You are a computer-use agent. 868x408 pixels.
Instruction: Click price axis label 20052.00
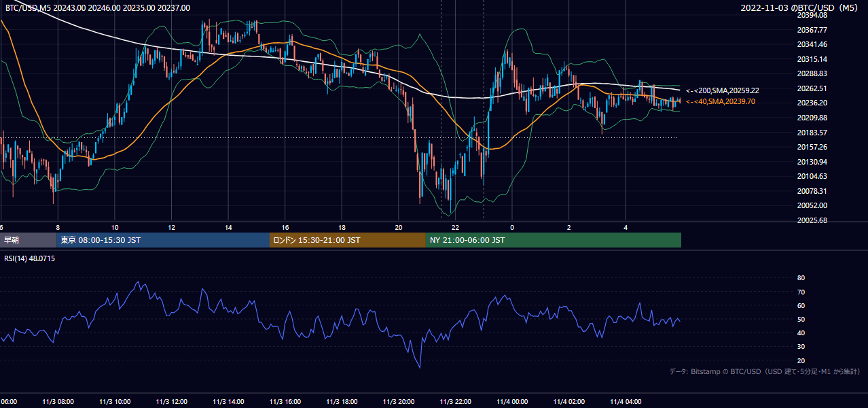click(812, 205)
